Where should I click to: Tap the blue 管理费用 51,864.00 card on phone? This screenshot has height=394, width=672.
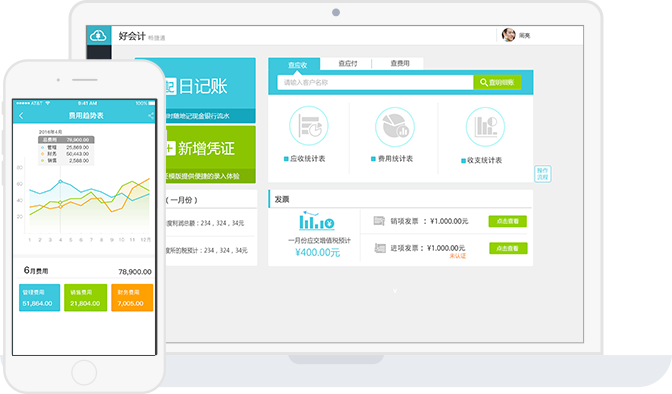[39, 298]
